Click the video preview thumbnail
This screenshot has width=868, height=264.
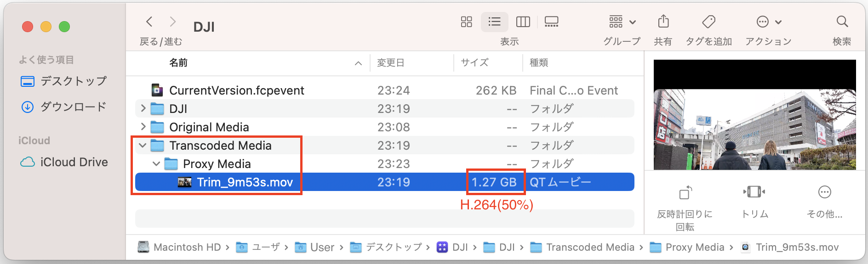click(x=754, y=115)
